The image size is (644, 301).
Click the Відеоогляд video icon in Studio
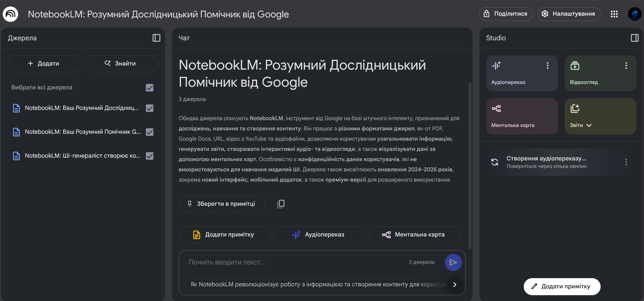(x=575, y=65)
